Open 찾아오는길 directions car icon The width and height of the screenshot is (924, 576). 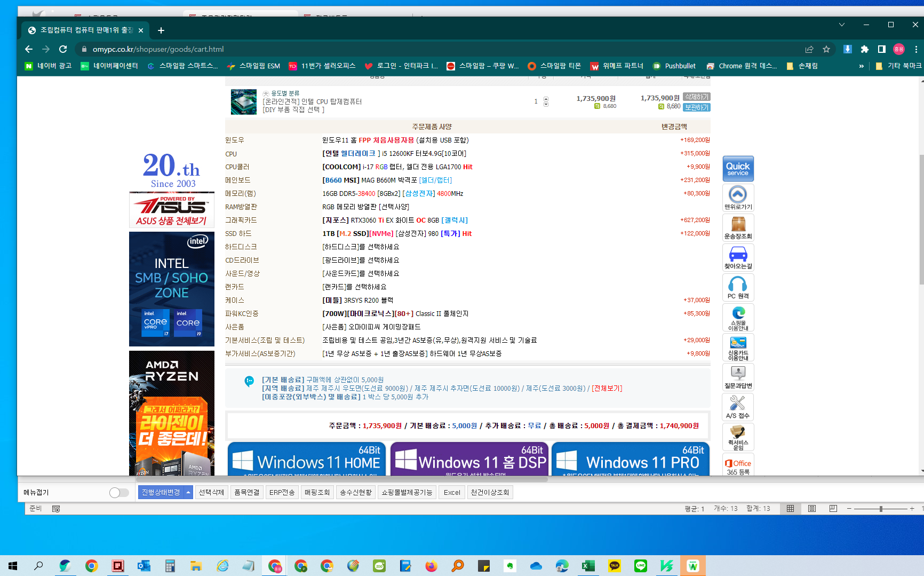tap(738, 257)
